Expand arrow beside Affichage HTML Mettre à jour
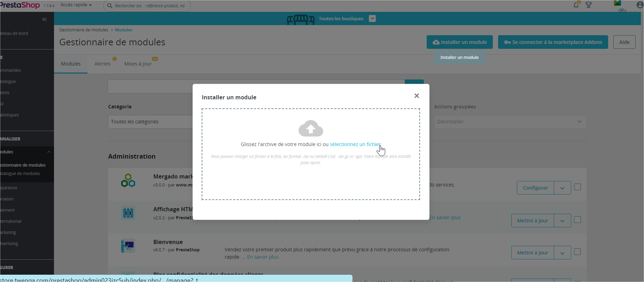 [562, 221]
